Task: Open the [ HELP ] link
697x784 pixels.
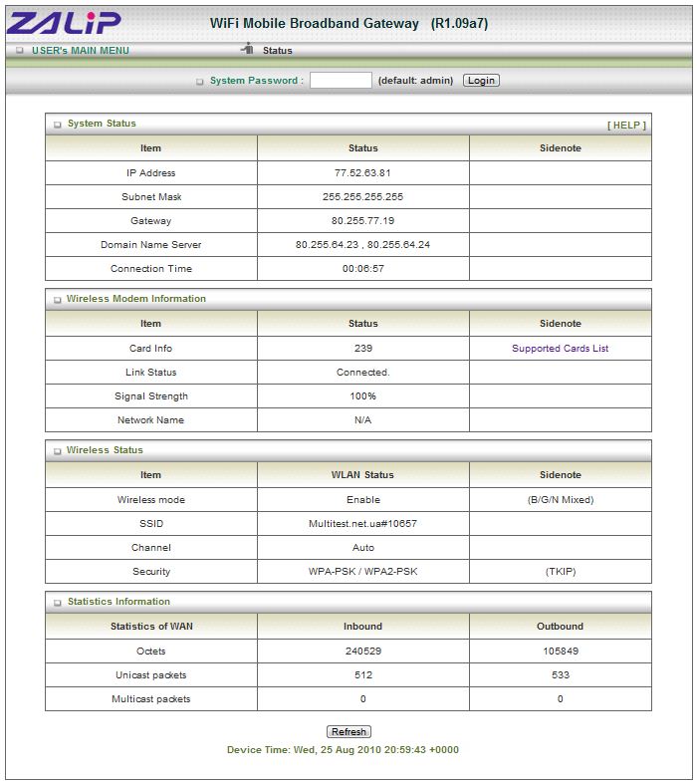Action: (626, 125)
